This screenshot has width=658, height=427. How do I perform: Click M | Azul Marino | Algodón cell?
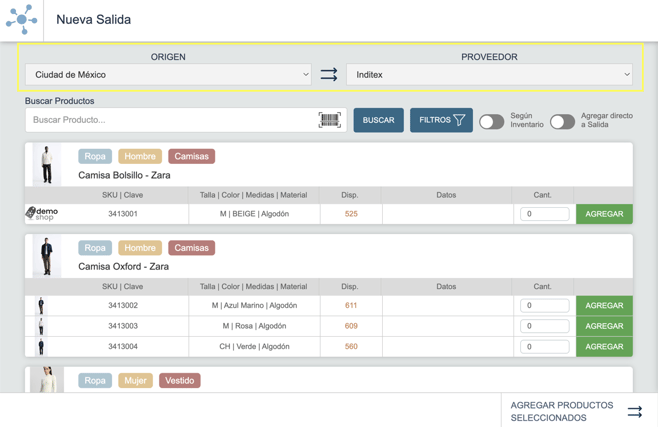tap(254, 305)
